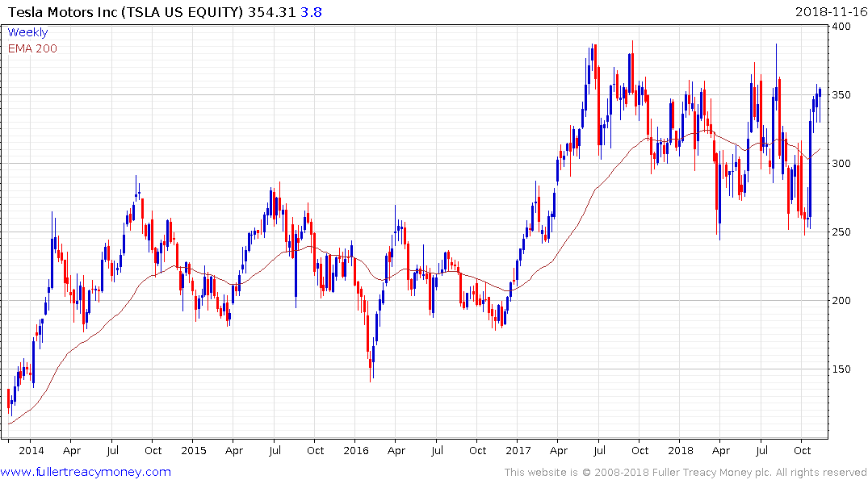Click the 150 price axis label
The width and height of the screenshot is (868, 484).
coord(841,369)
